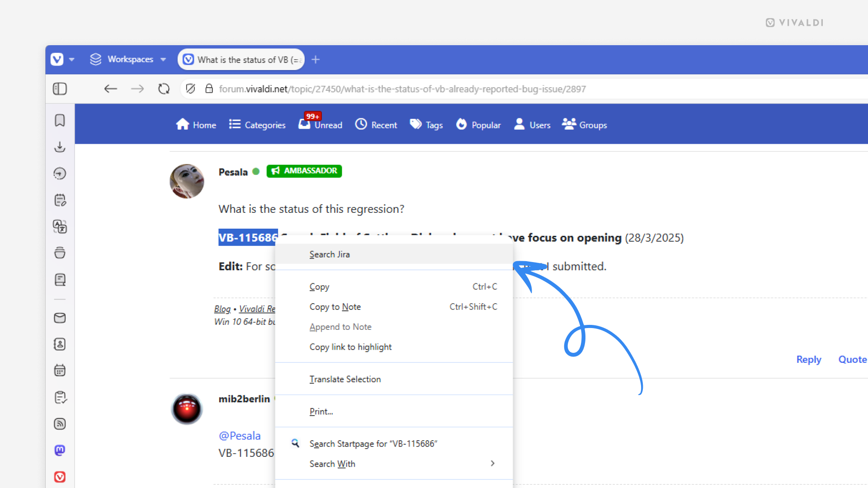Click Blog signature link
Viewport: 868px width, 488px height.
pyautogui.click(x=222, y=309)
